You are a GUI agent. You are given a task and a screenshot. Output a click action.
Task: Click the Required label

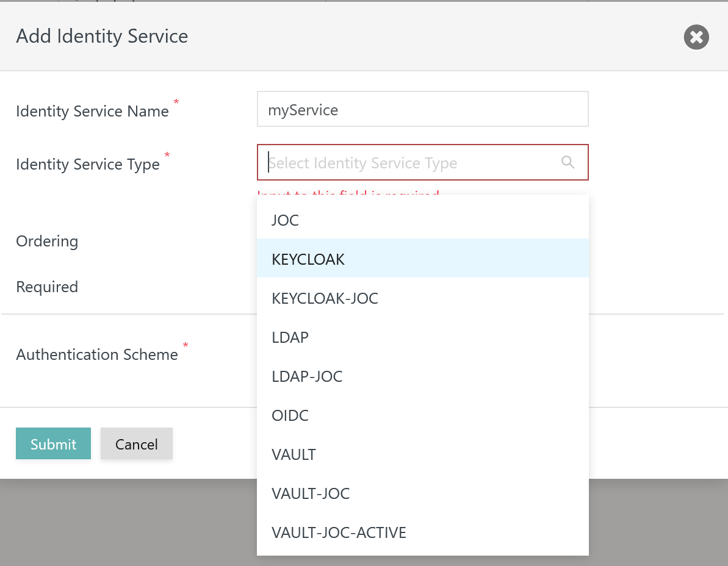point(47,287)
